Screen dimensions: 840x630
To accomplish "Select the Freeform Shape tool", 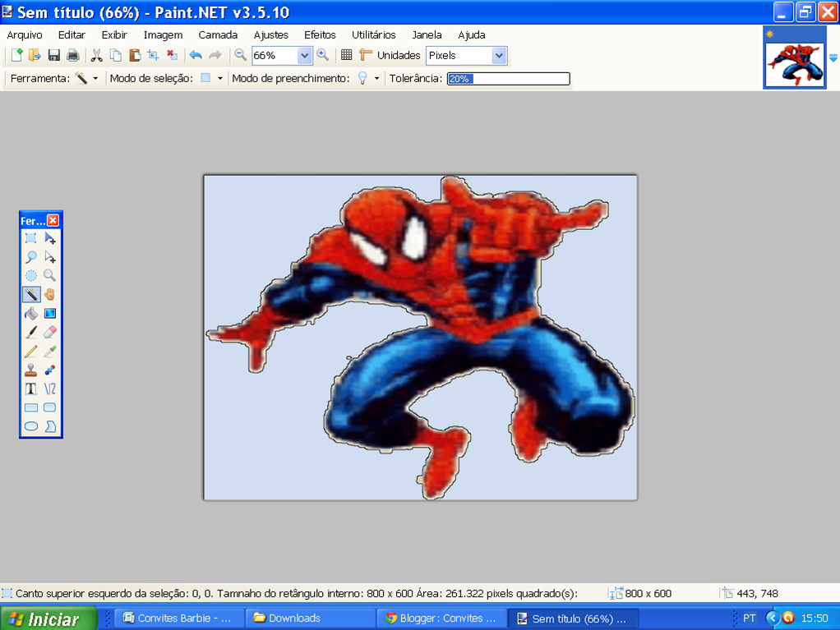I will 50,426.
